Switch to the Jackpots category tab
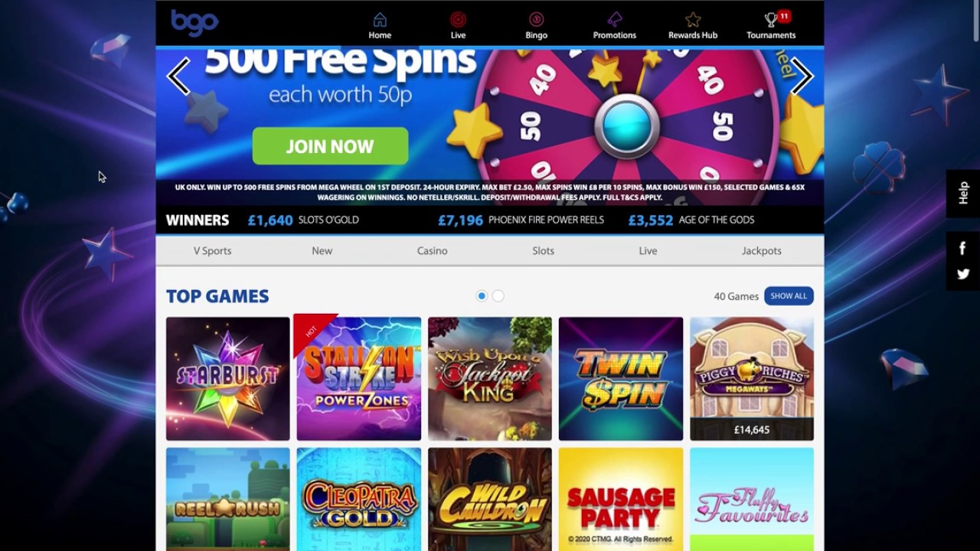 (762, 251)
